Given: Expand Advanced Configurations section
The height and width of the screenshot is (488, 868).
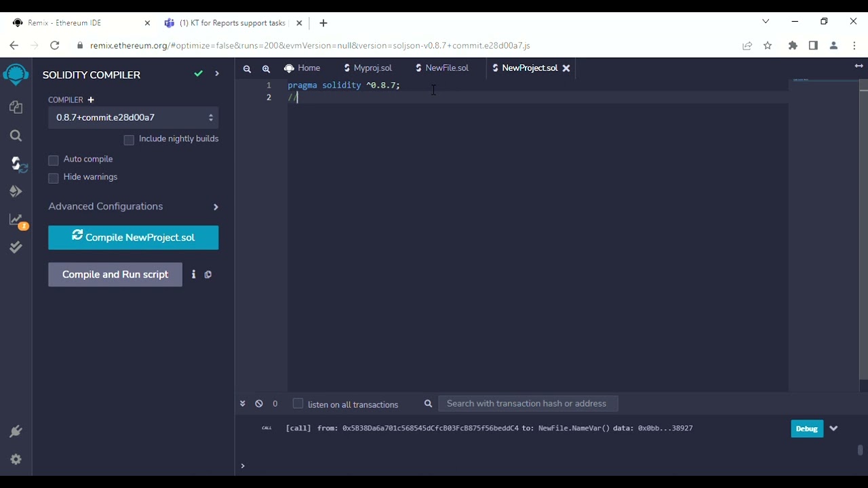Looking at the screenshot, I should 134,206.
